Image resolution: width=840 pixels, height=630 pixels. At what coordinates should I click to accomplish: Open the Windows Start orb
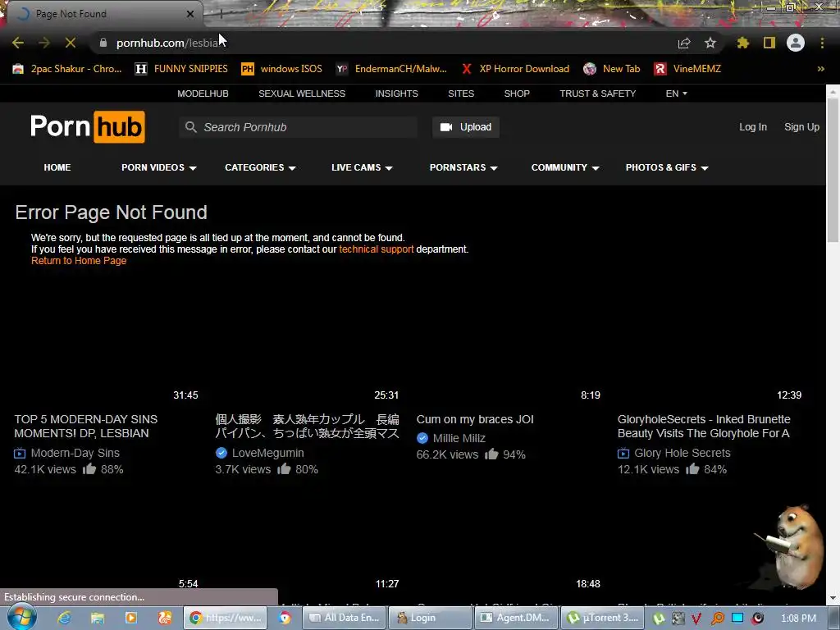pos(21,617)
